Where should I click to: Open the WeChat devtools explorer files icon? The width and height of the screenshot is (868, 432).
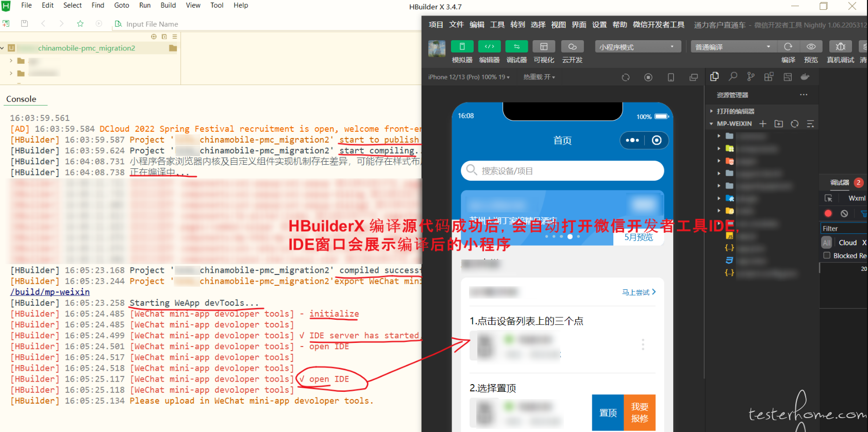tap(714, 77)
